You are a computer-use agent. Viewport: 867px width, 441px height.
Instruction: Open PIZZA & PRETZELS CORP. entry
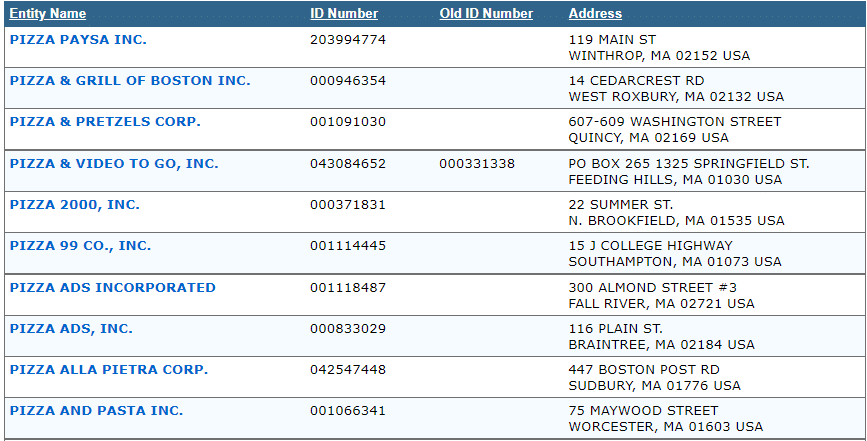[x=105, y=122]
